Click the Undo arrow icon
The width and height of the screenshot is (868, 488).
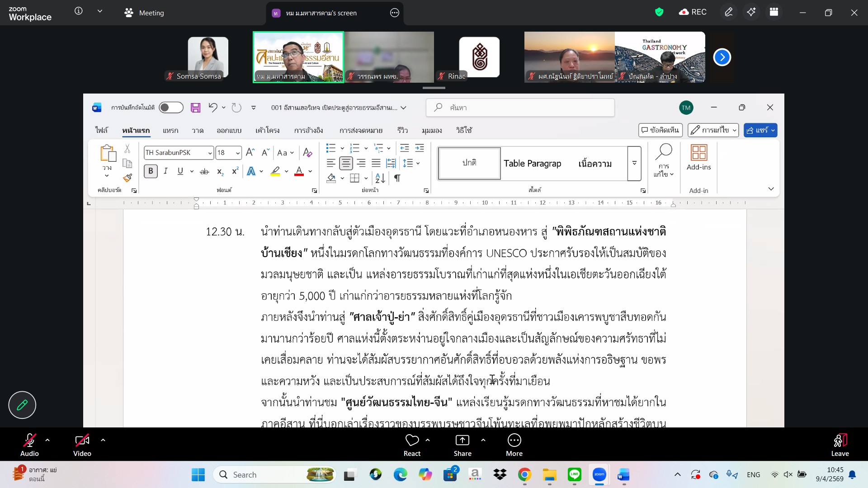[x=212, y=108]
